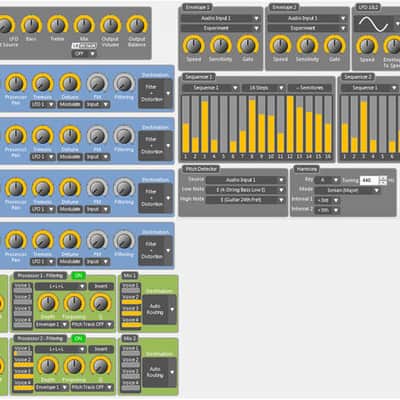Image resolution: width=400 pixels, height=400 pixels.
Task: Click the Envelope 2 Sensitivity knob
Action: (307, 45)
